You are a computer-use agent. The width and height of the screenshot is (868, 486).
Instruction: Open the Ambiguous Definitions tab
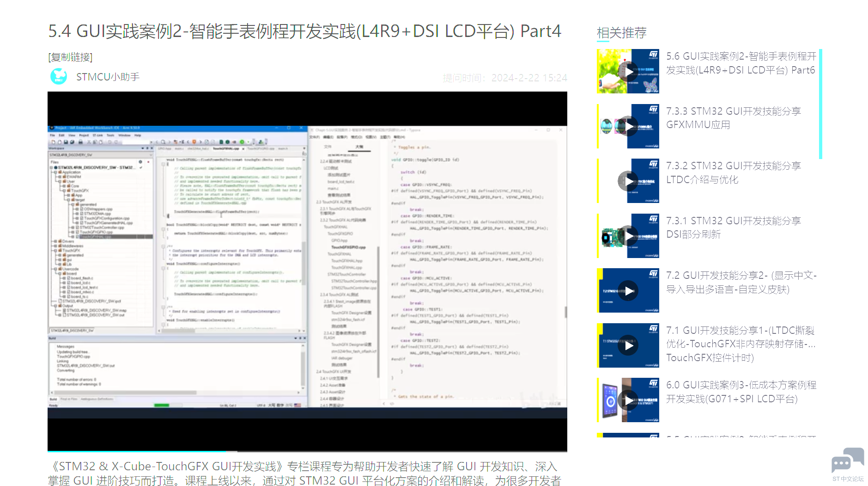[97, 399]
